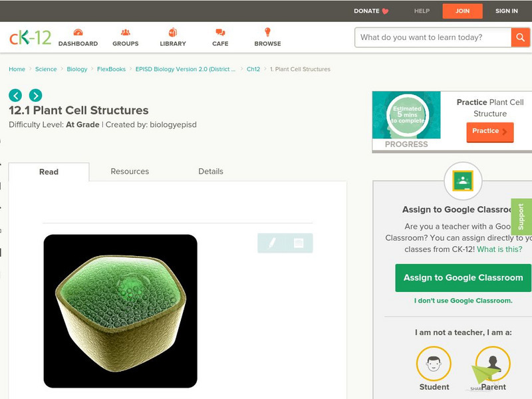Select the Student face icon
The width and height of the screenshot is (532, 399).
(x=434, y=364)
